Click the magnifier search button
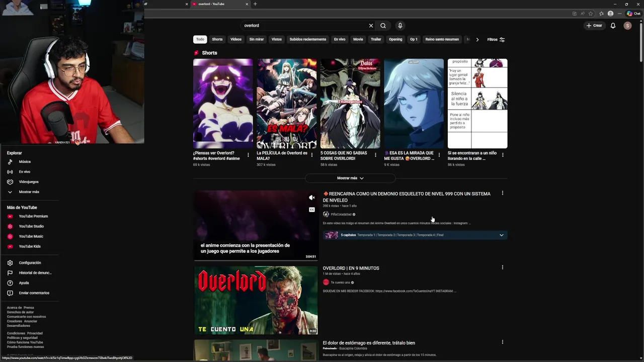Screen dimensions: 644x362 coord(383,26)
